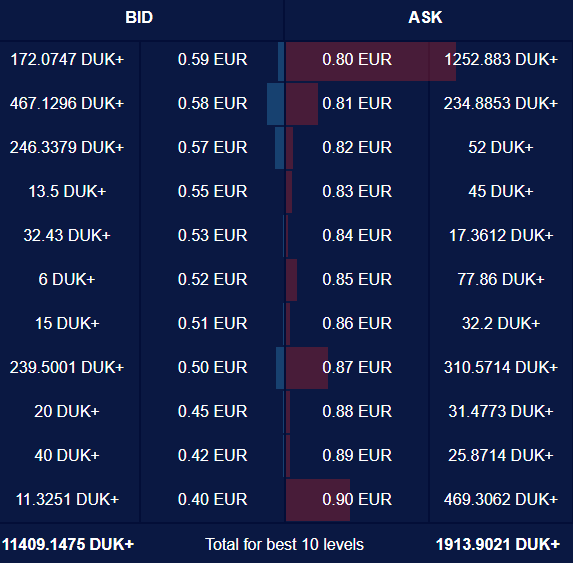Click ask volume 234.8853 DUK+
573x563 pixels.
tap(501, 103)
